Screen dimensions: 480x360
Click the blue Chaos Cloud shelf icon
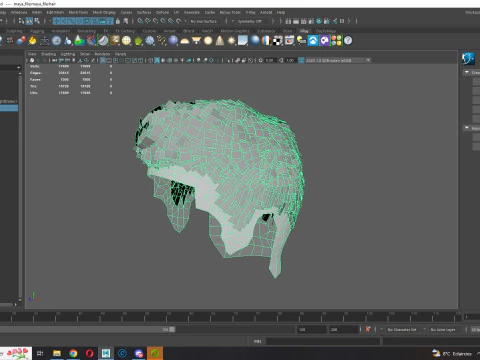click(313, 41)
